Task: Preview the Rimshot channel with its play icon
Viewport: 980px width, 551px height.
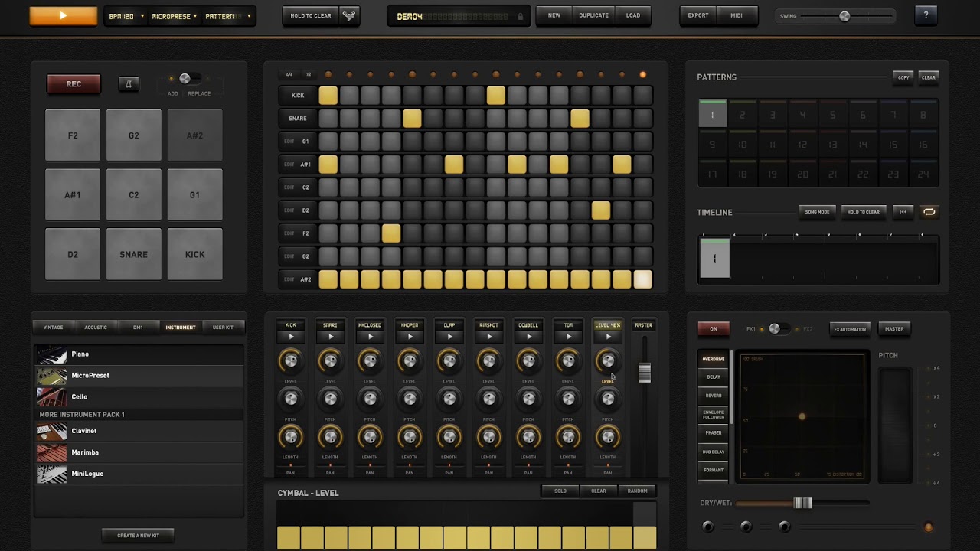Action: [x=489, y=336]
